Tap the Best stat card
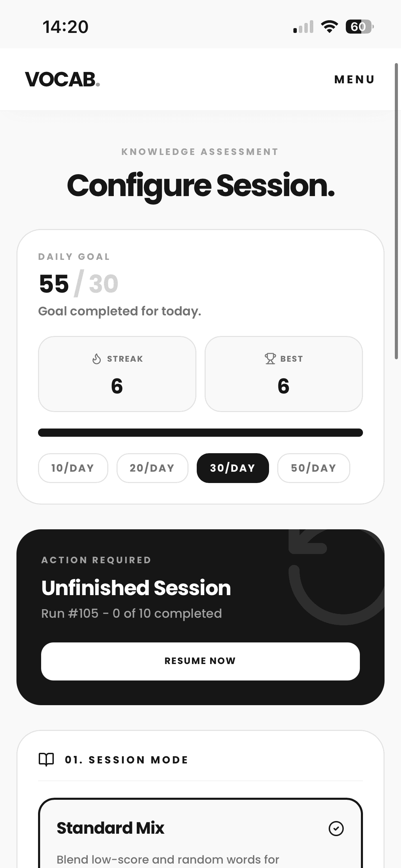This screenshot has width=401, height=868. click(x=283, y=374)
